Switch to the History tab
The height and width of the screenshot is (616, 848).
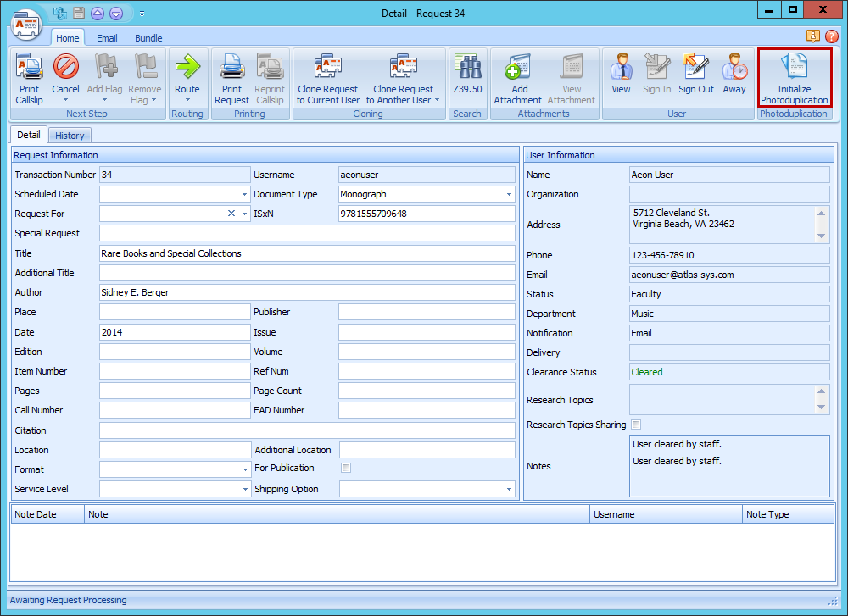70,136
